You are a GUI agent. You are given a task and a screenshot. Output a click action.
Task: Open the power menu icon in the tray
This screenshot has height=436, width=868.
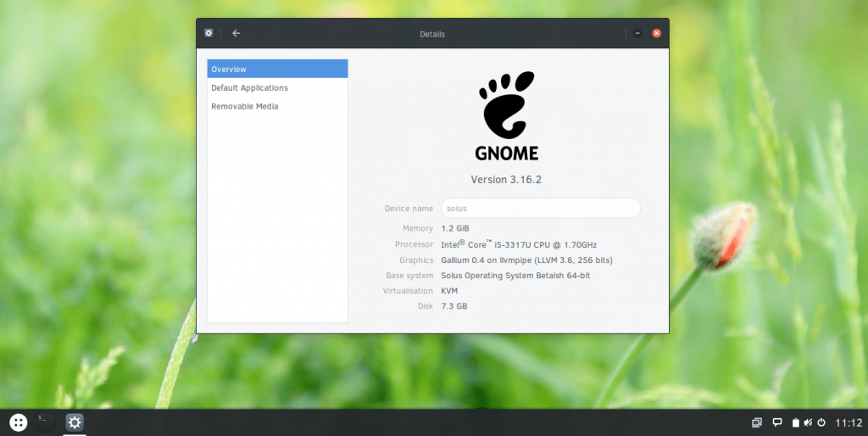[821, 422]
